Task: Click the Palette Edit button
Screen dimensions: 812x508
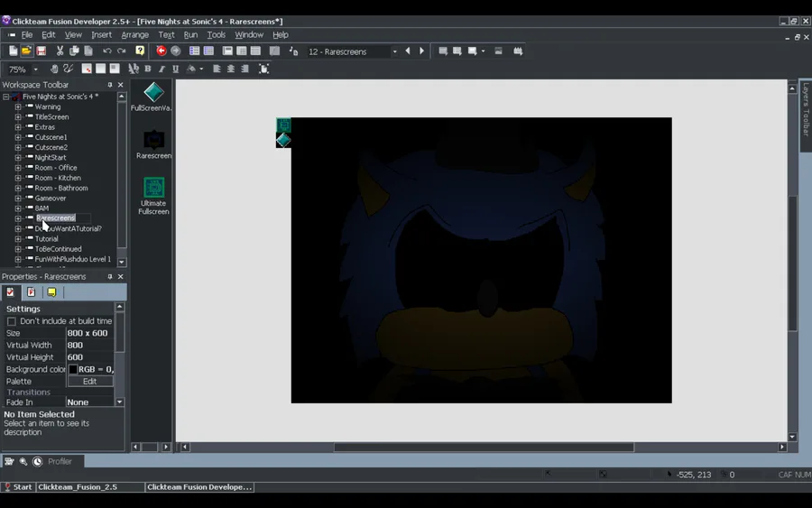Action: [x=89, y=381]
